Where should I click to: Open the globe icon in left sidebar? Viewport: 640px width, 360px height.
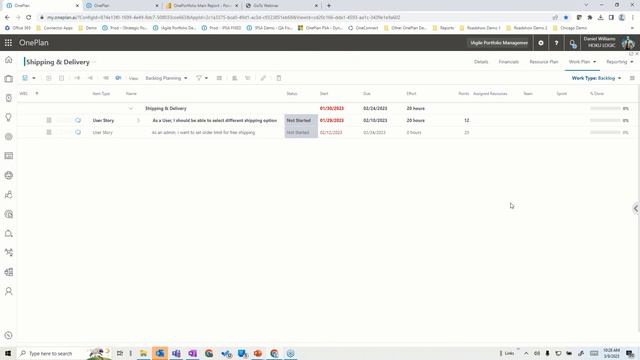pos(9,176)
